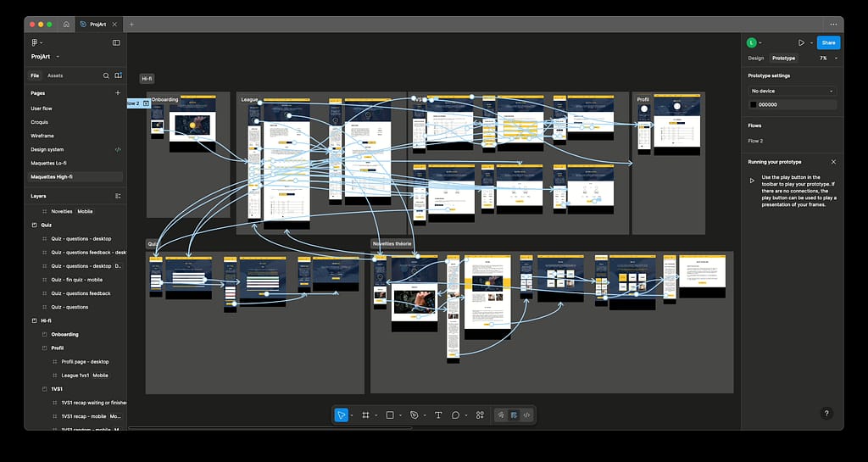Select the Text tool
868x462 pixels.
click(x=438, y=415)
